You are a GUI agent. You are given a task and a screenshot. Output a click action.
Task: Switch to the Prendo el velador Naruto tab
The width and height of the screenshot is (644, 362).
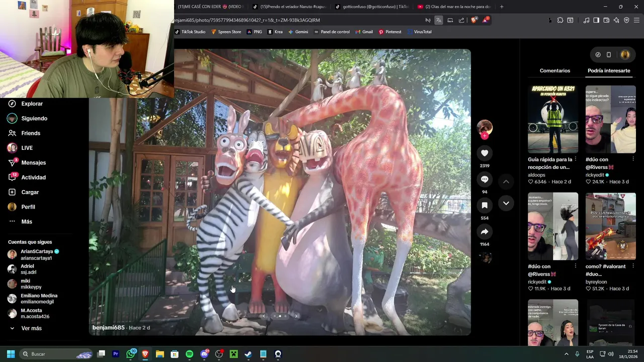point(289,7)
